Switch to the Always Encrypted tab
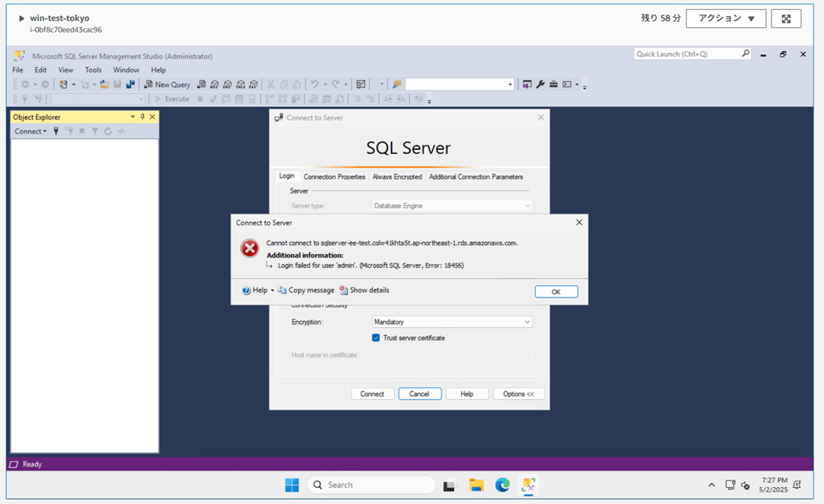 397,177
